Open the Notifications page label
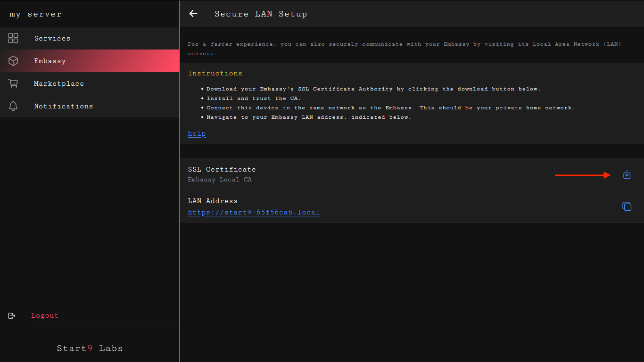Screen dimensions: 644x362 pos(63,106)
